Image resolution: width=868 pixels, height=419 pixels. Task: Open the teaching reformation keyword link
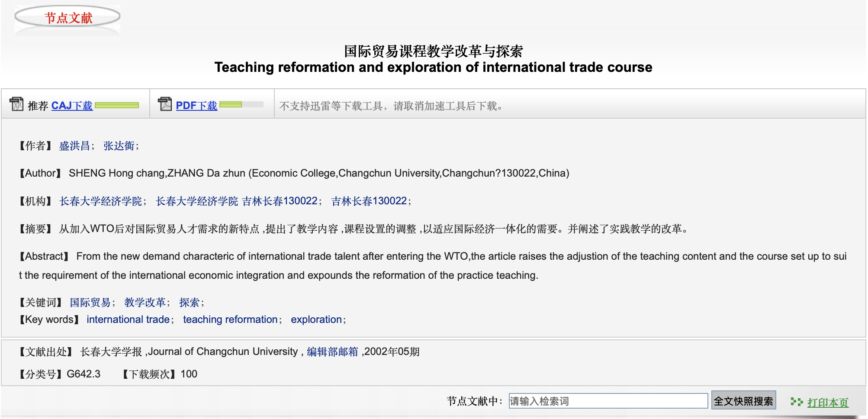coord(230,320)
